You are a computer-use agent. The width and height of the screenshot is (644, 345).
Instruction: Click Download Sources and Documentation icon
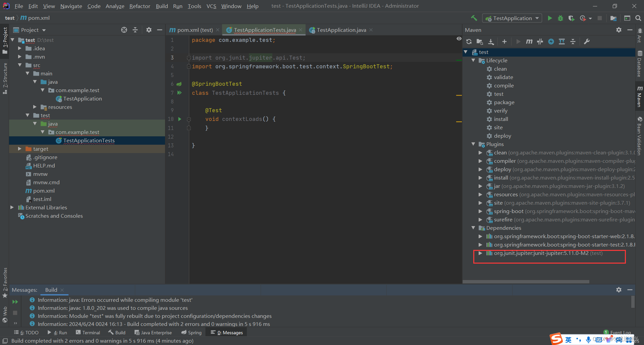[491, 42]
